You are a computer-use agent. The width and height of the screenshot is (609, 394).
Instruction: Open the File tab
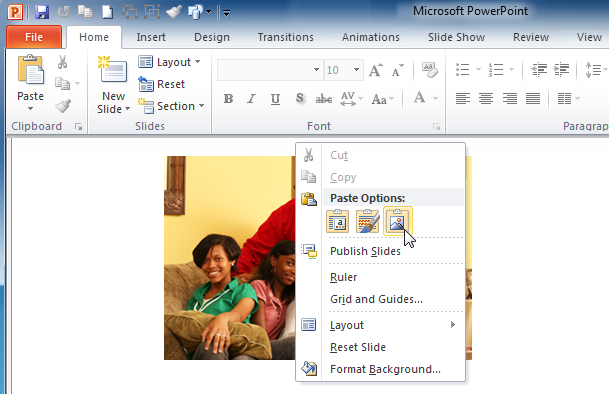point(34,37)
